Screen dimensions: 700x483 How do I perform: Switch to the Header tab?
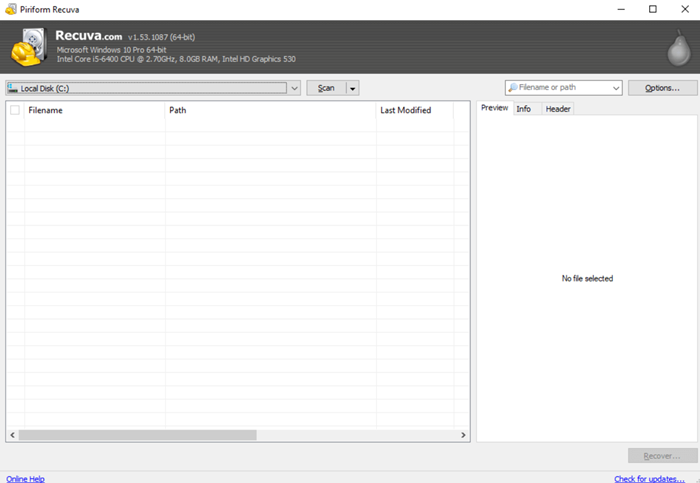[x=558, y=109]
